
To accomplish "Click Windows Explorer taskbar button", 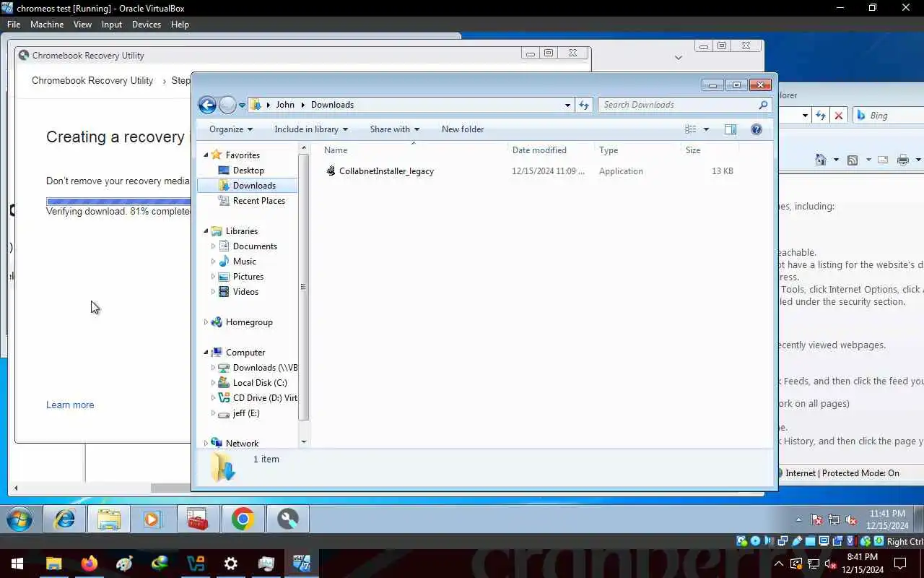I will click(109, 519).
